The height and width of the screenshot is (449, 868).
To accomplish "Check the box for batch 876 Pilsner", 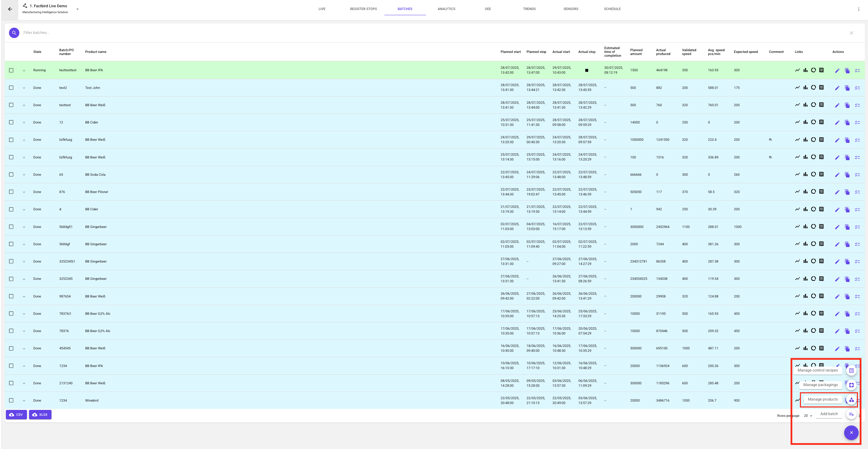I will click(x=11, y=192).
